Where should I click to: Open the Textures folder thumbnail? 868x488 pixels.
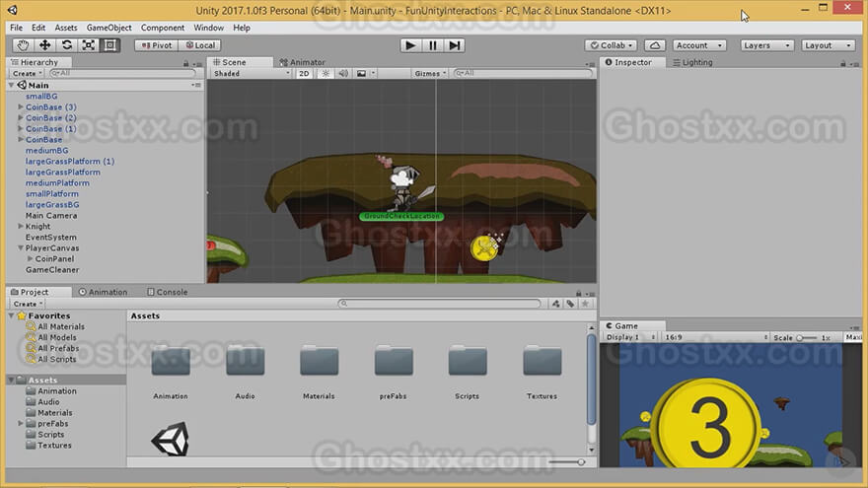pyautogui.click(x=542, y=361)
